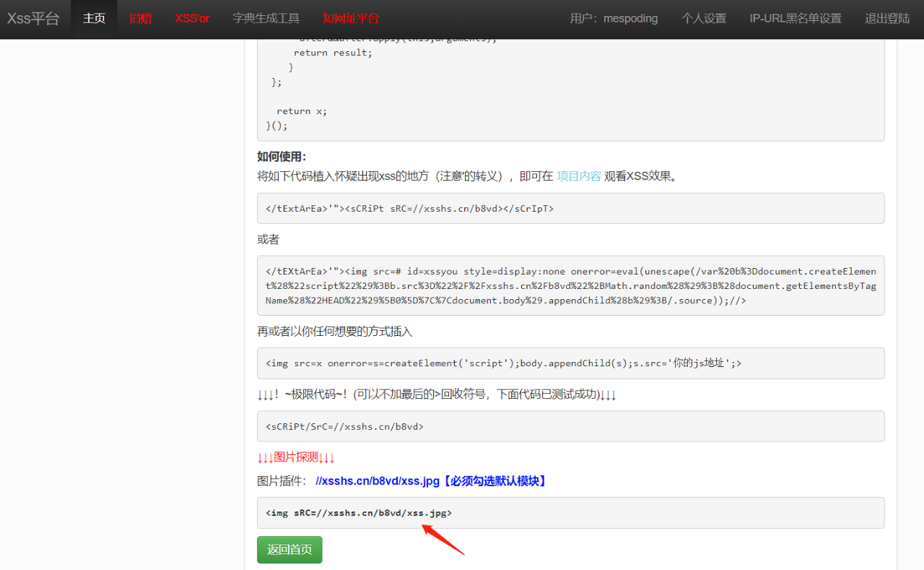The height and width of the screenshot is (570, 924).
Task: Click the 将如下代码植入怀疑出现xss的地方 instruction text
Action: tap(468, 176)
